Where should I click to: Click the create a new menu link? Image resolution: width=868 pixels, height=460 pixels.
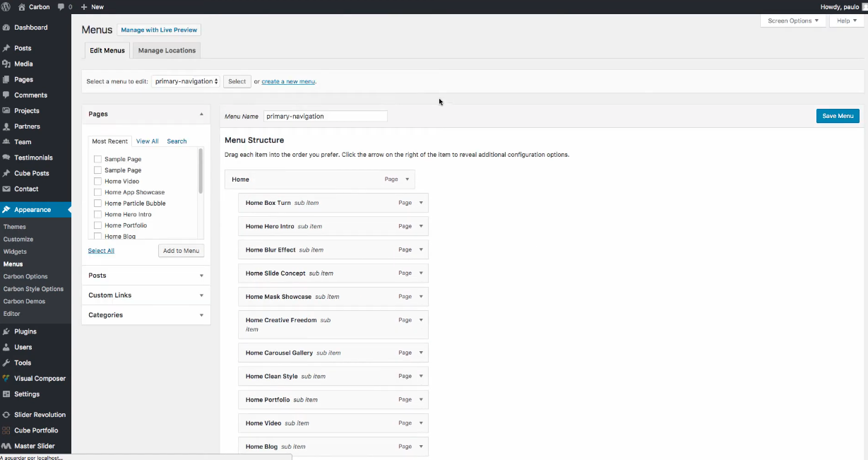tap(288, 82)
